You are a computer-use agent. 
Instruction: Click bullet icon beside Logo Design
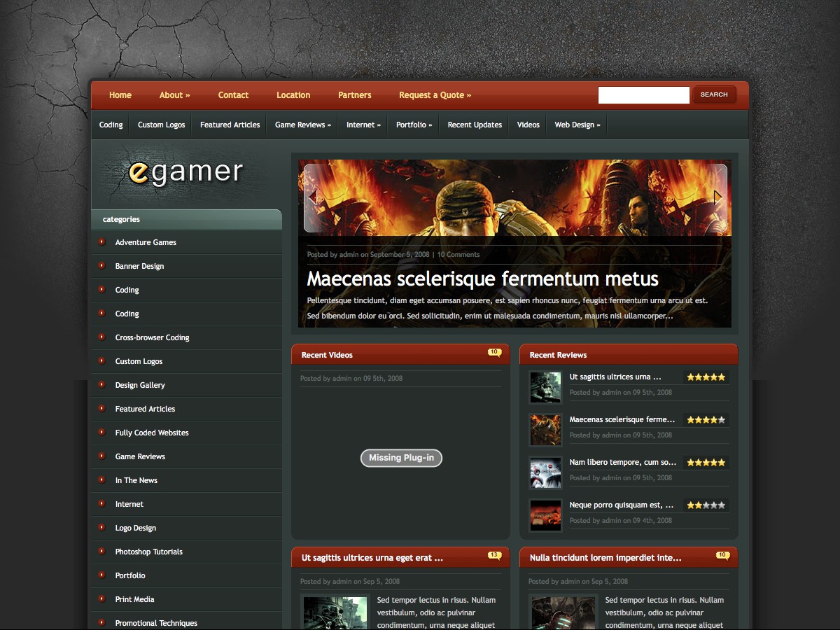pyautogui.click(x=101, y=527)
